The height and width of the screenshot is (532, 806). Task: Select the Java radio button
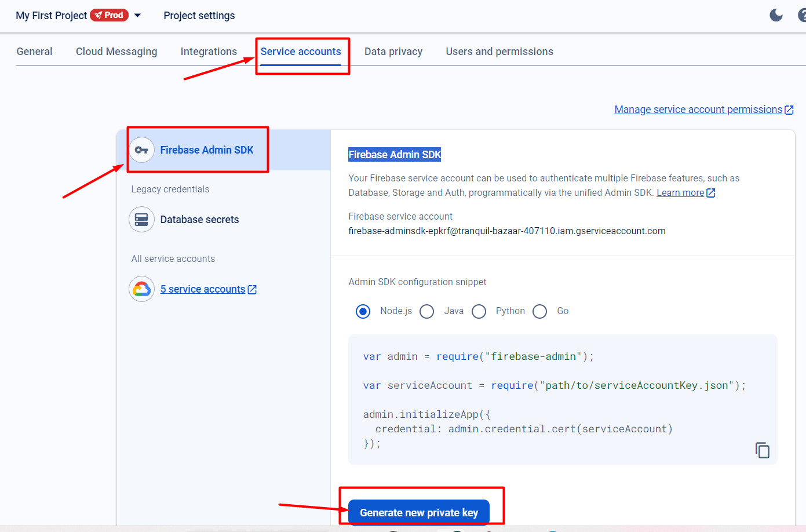point(427,311)
